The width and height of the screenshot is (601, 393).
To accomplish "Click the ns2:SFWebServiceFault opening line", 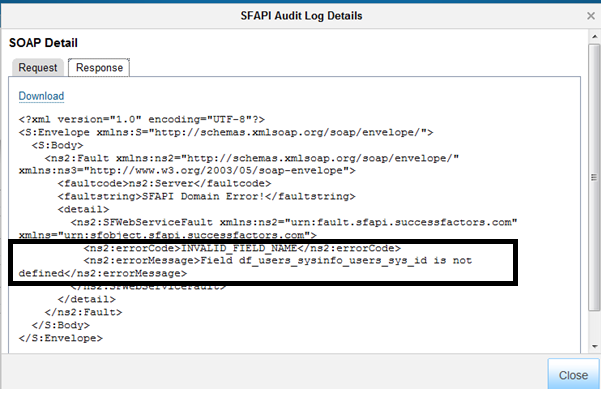I will (x=294, y=222).
